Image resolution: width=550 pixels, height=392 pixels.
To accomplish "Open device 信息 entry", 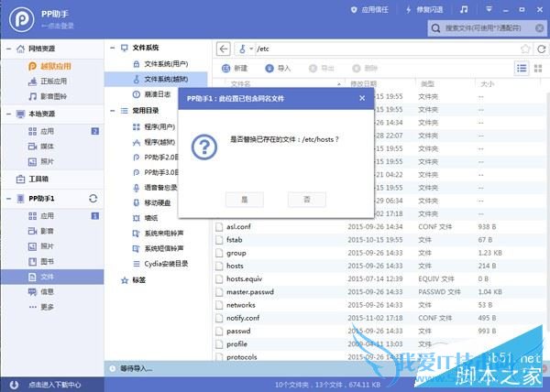I will point(41,292).
